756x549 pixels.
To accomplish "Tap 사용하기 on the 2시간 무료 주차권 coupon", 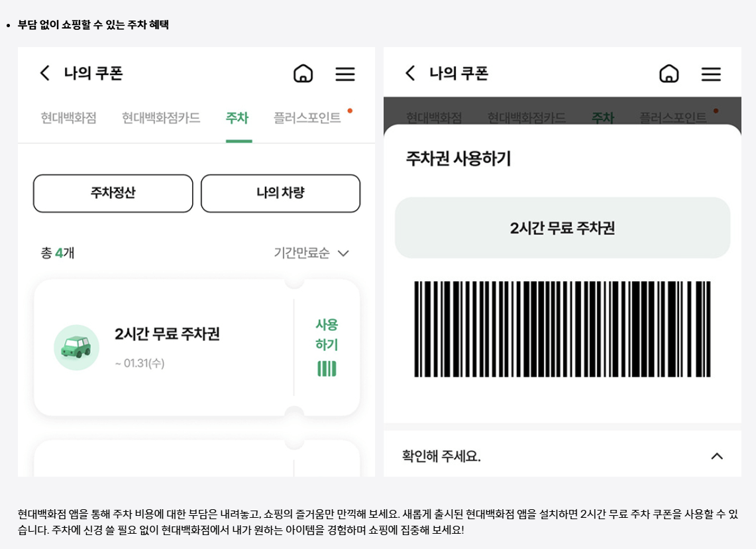I will [327, 335].
